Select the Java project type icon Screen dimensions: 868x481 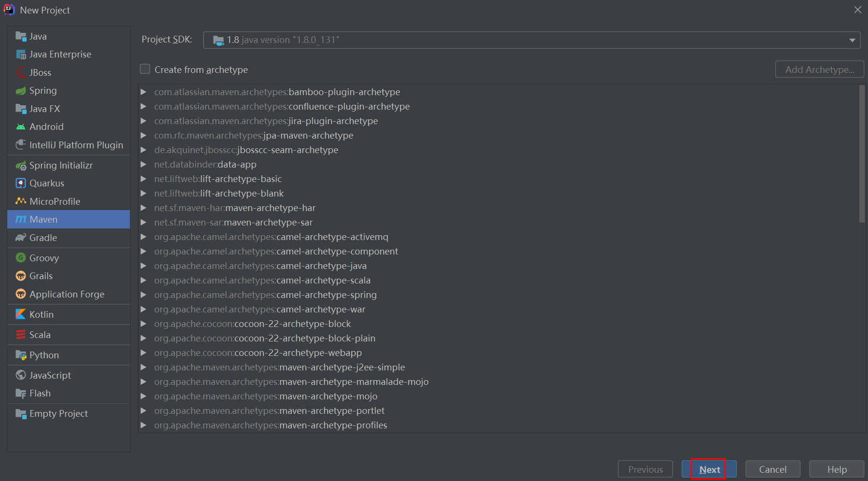pos(21,36)
